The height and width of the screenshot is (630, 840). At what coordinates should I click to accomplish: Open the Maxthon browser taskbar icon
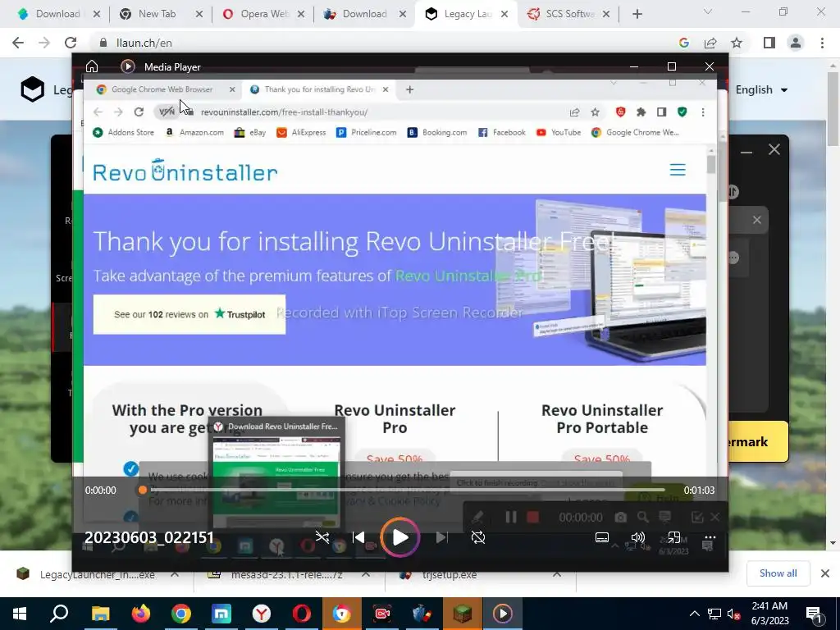point(221,614)
